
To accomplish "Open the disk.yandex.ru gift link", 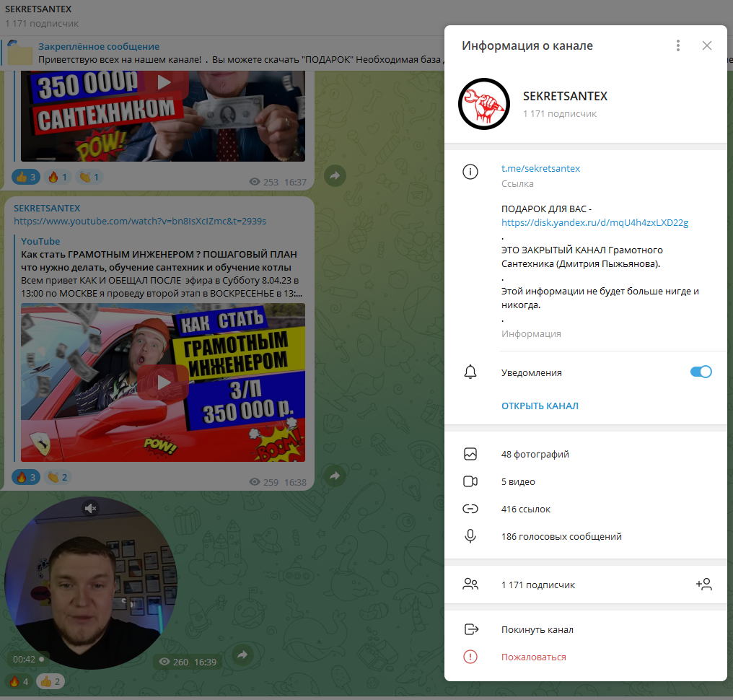I will click(x=594, y=222).
